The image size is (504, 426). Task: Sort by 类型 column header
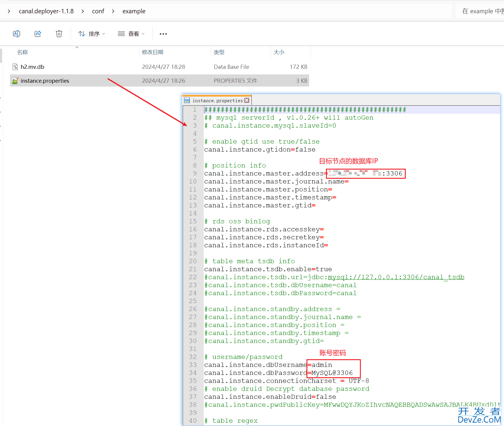[x=219, y=52]
